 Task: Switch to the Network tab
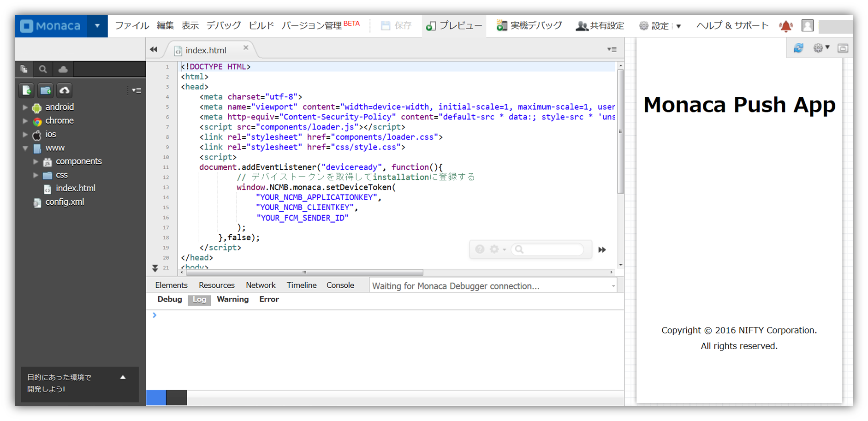pos(260,285)
